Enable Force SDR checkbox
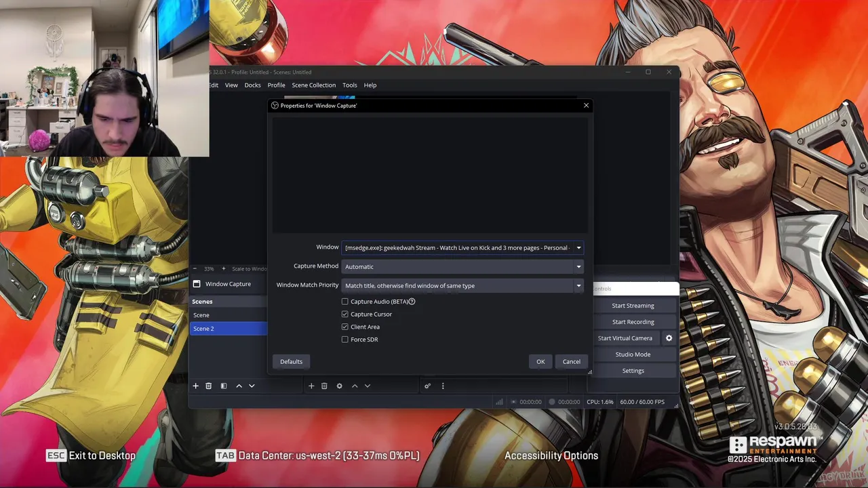Image resolution: width=868 pixels, height=488 pixels. (345, 340)
